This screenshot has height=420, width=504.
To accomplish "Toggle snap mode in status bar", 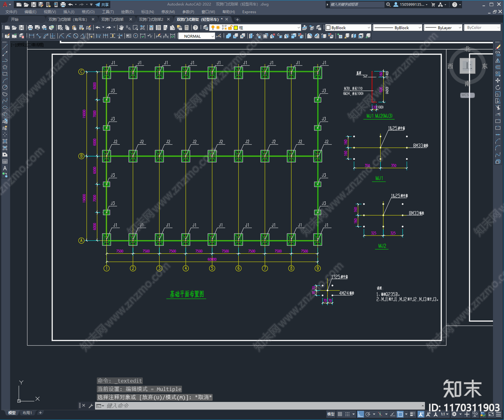I will pyautogui.click(x=347, y=414).
